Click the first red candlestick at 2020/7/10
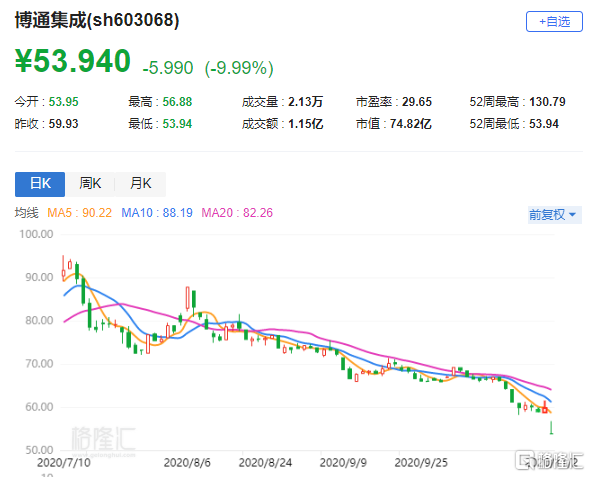This screenshot has width=590, height=477. [63, 269]
